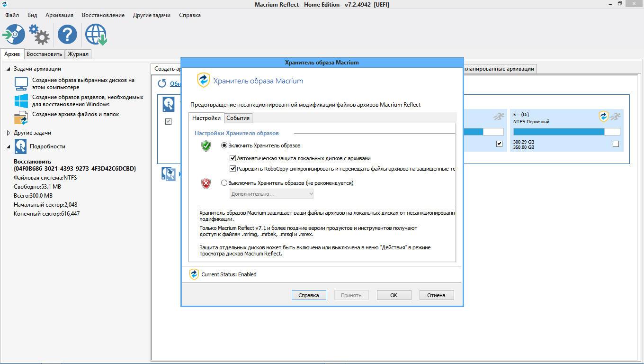
Task: Click the Current Status: Enabled text
Action: (229, 274)
